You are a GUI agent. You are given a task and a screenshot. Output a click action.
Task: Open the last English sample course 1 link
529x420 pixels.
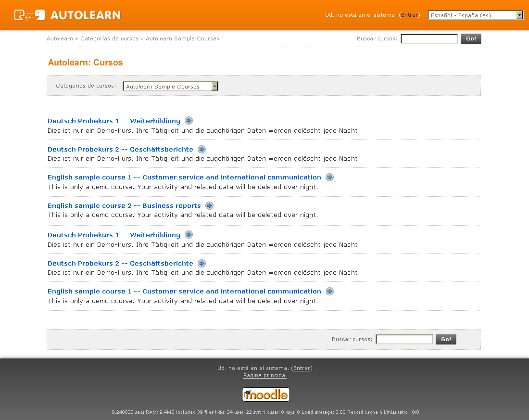184,292
